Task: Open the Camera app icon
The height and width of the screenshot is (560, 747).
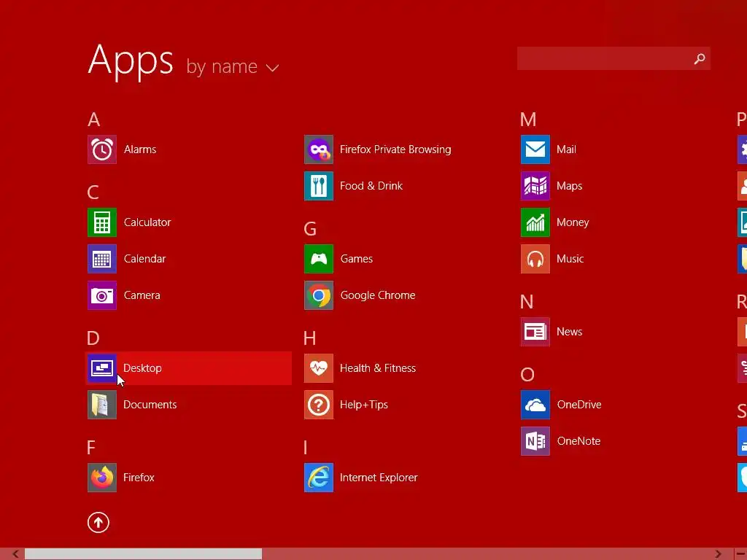Action: (x=102, y=295)
